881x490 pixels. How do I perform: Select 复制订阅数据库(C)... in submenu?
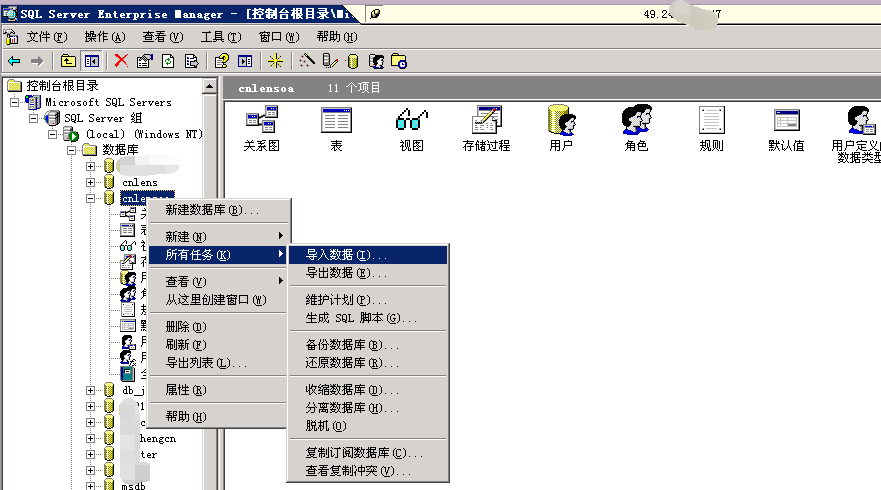[x=368, y=452]
